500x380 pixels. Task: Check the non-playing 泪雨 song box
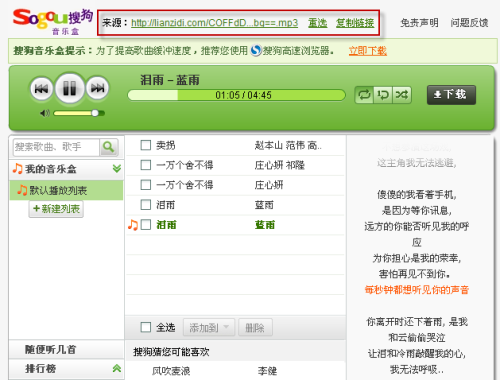click(146, 205)
